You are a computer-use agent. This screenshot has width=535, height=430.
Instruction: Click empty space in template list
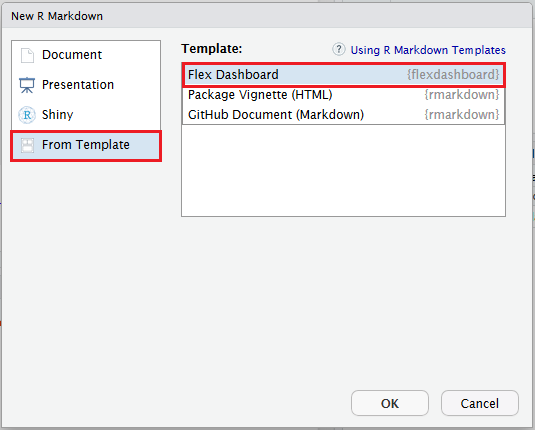pos(343,171)
